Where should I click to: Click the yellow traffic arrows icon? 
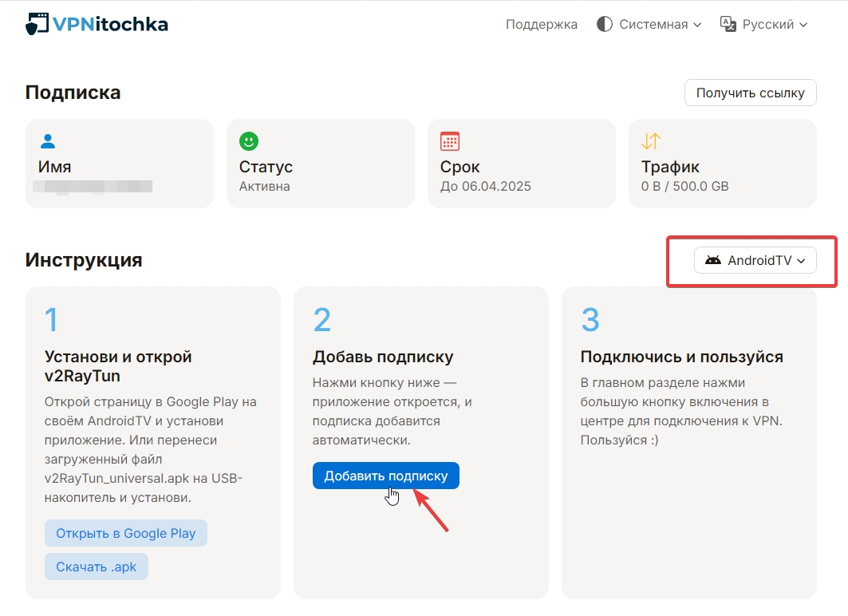651,142
